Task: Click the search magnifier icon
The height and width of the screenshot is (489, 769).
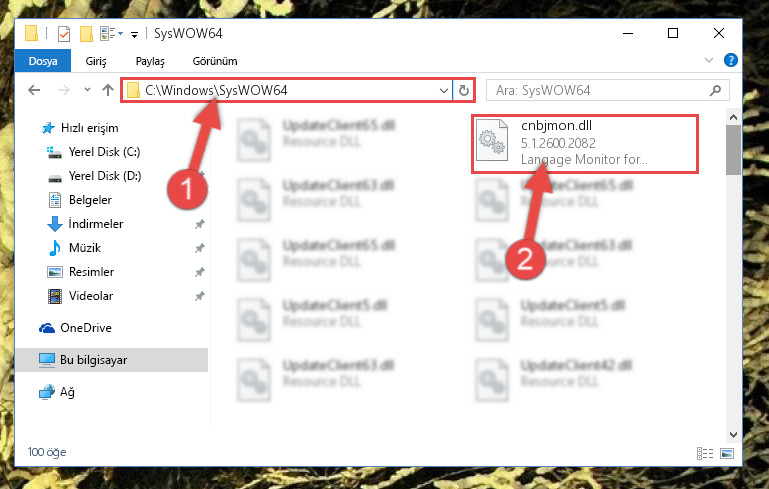Action: click(x=716, y=90)
